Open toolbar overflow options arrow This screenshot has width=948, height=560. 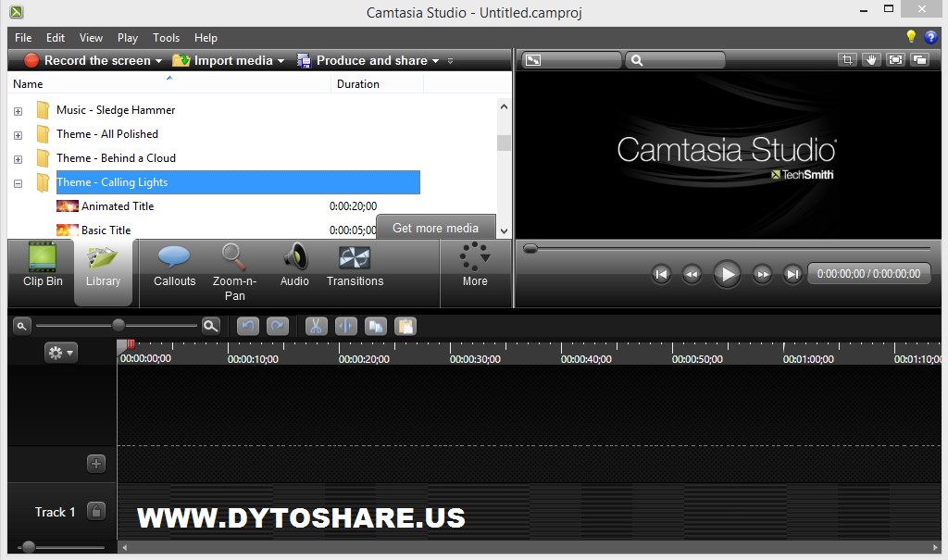pyautogui.click(x=451, y=61)
